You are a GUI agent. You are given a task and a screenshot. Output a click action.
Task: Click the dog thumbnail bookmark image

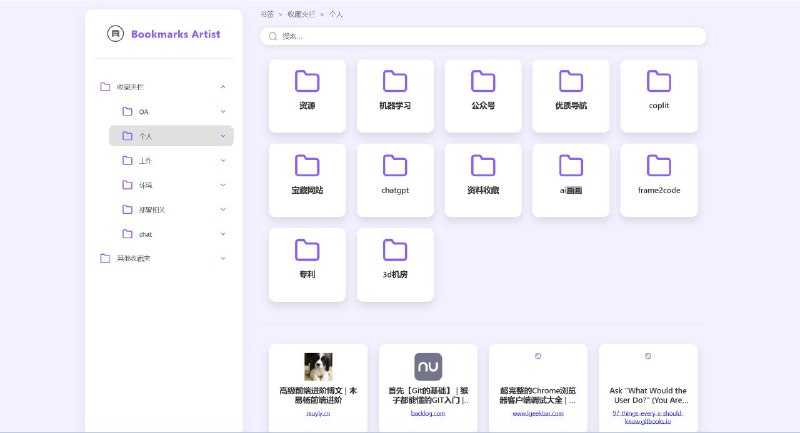coord(318,366)
